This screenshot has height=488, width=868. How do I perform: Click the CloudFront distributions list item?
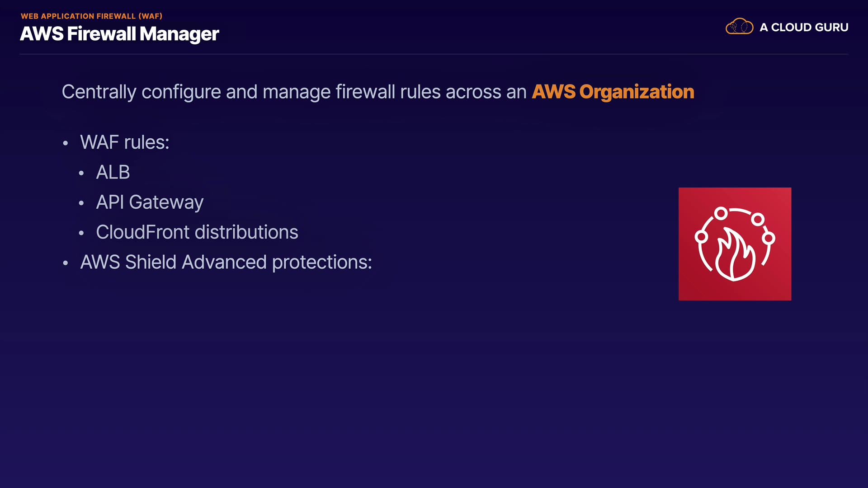pyautogui.click(x=197, y=232)
